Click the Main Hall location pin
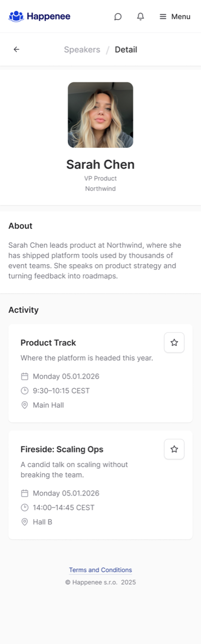 (25, 405)
